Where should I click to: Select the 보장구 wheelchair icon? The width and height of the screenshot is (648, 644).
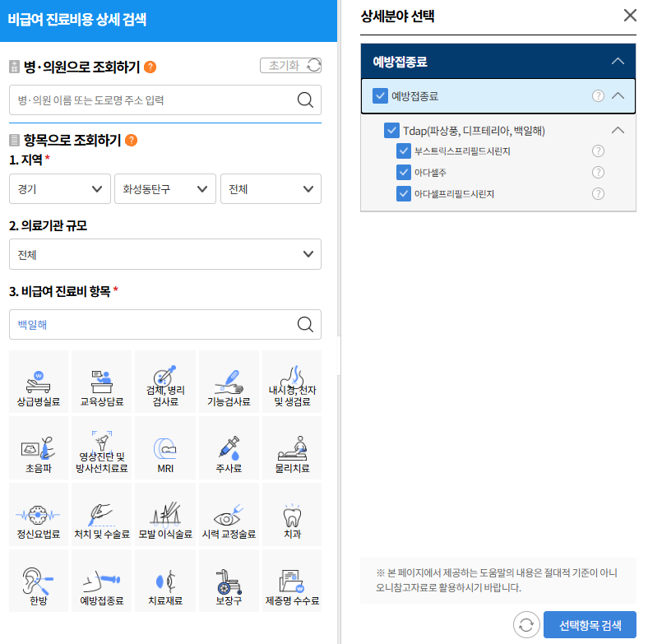229,581
